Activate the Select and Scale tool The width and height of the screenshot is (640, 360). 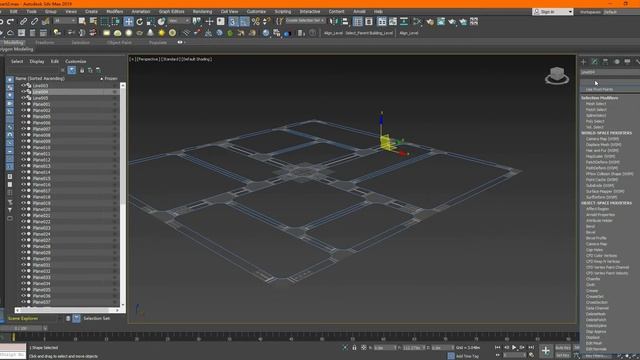[x=151, y=21]
